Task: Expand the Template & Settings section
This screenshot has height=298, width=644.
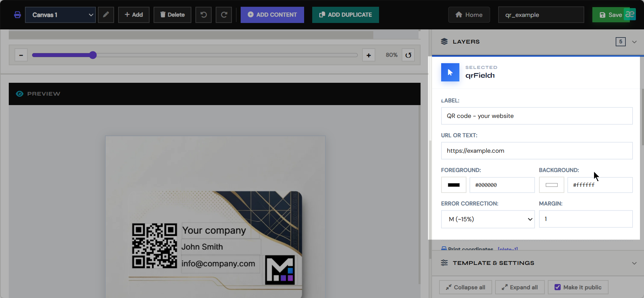Action: tap(634, 263)
